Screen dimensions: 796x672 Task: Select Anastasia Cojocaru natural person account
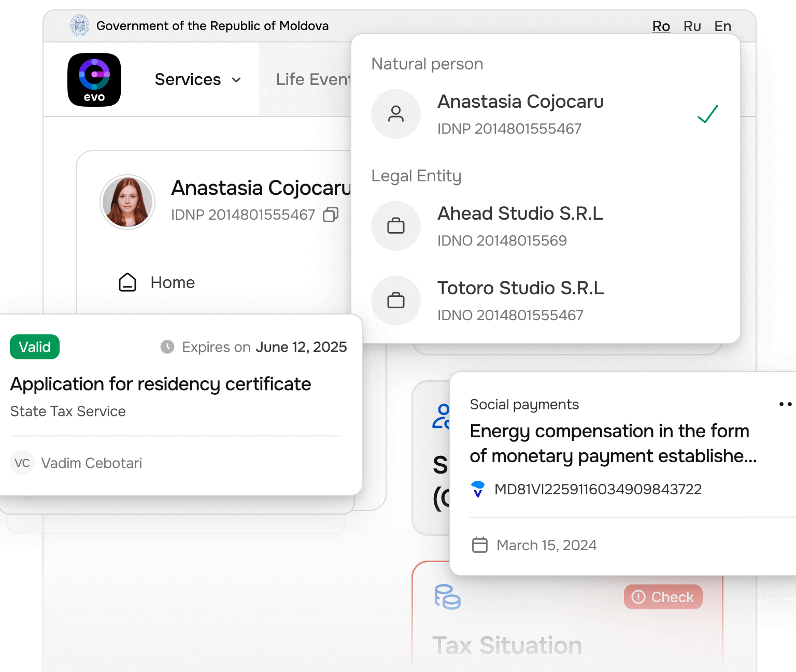tap(520, 114)
